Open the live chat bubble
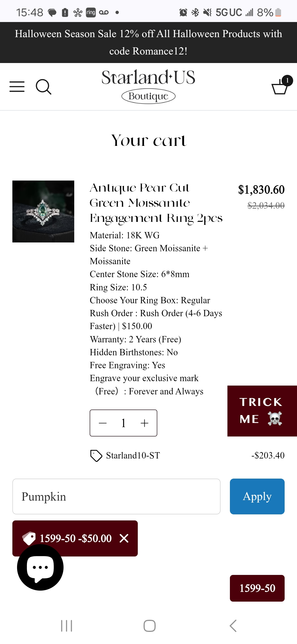Viewport: 297px width, 644px height. tap(40, 567)
